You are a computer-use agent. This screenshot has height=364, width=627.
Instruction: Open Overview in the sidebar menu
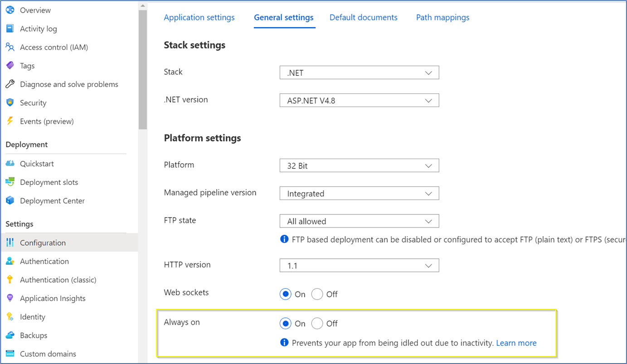tap(35, 10)
